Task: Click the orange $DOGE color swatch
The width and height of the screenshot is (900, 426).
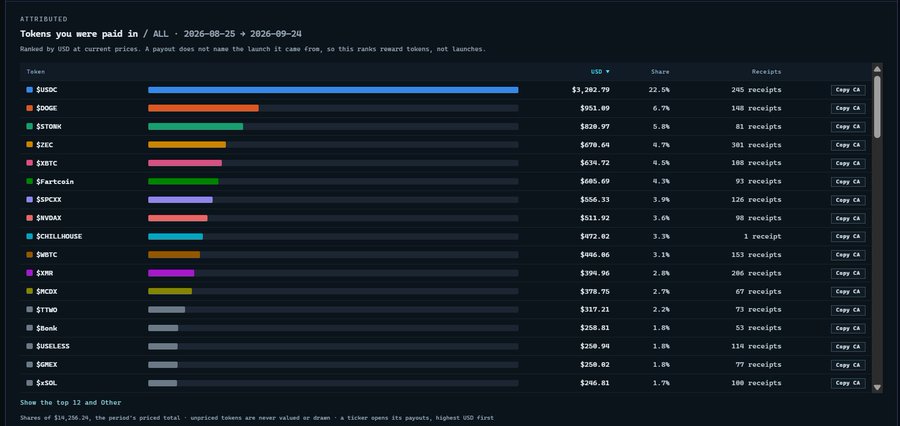Action: coord(29,108)
